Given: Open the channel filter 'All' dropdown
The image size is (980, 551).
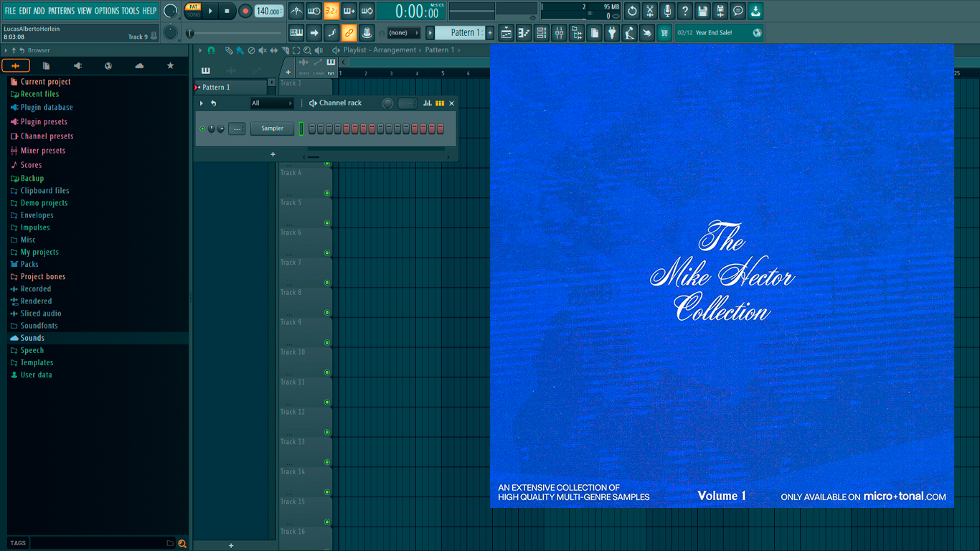Looking at the screenshot, I should [x=272, y=103].
